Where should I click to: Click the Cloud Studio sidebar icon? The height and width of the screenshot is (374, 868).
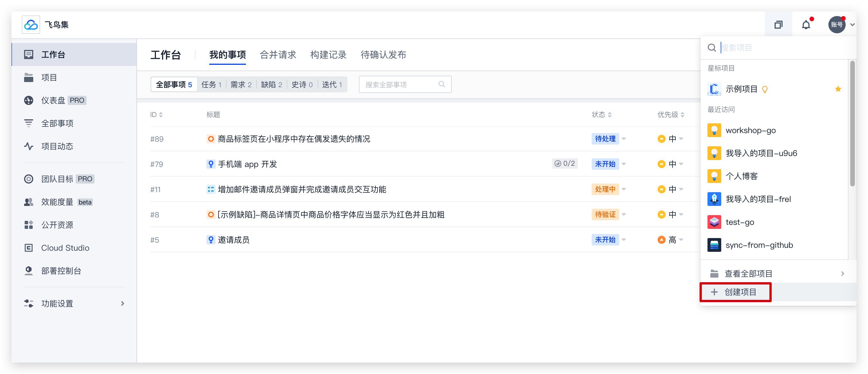29,248
